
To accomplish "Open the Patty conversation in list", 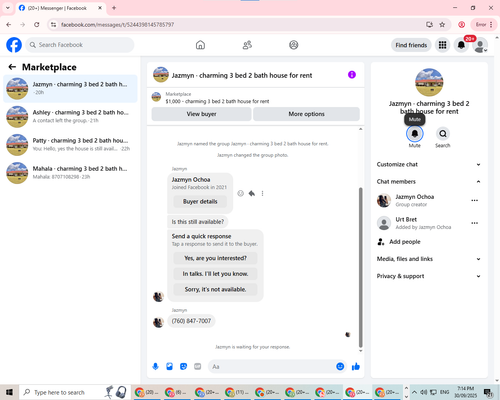I will click(70, 145).
